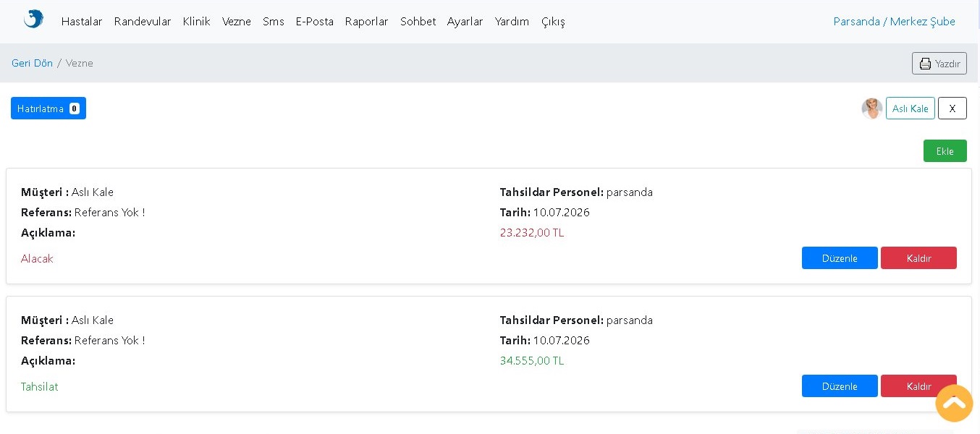Image resolution: width=980 pixels, height=434 pixels.
Task: Open the Ayarlar menu
Action: click(465, 22)
